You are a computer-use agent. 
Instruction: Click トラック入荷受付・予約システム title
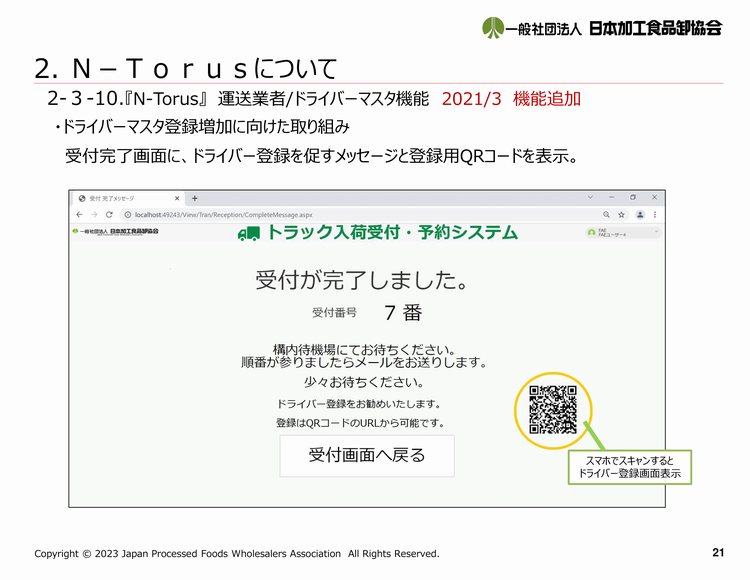pyautogui.click(x=392, y=232)
